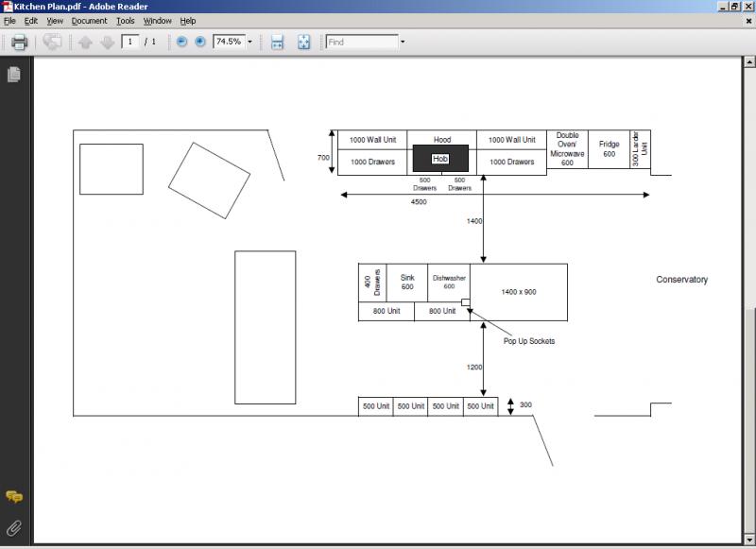
Task: Click the collaborate/email icon beside Print
Action: pyautogui.click(x=53, y=42)
